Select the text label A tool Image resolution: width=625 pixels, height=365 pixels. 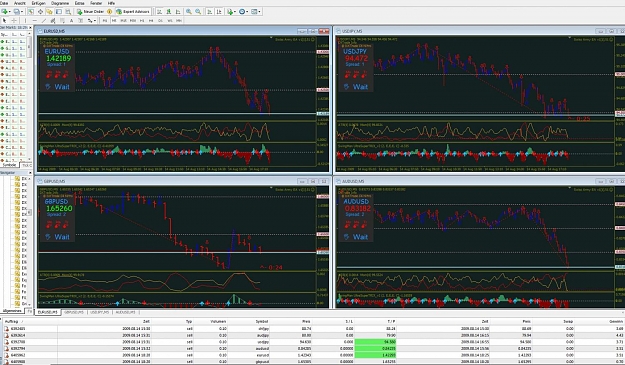click(71, 20)
